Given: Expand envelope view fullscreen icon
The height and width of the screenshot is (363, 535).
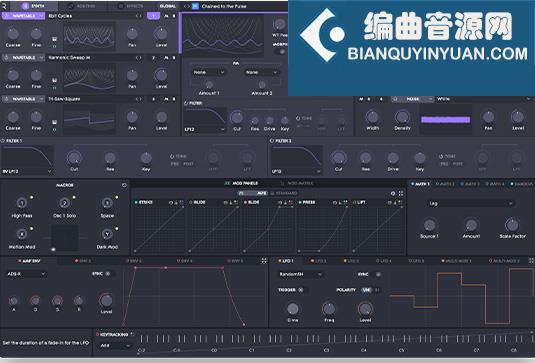Looking at the screenshot, I should [x=264, y=261].
